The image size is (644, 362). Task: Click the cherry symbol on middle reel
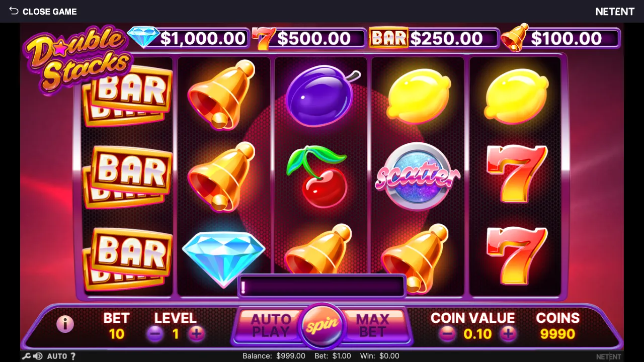point(317,176)
